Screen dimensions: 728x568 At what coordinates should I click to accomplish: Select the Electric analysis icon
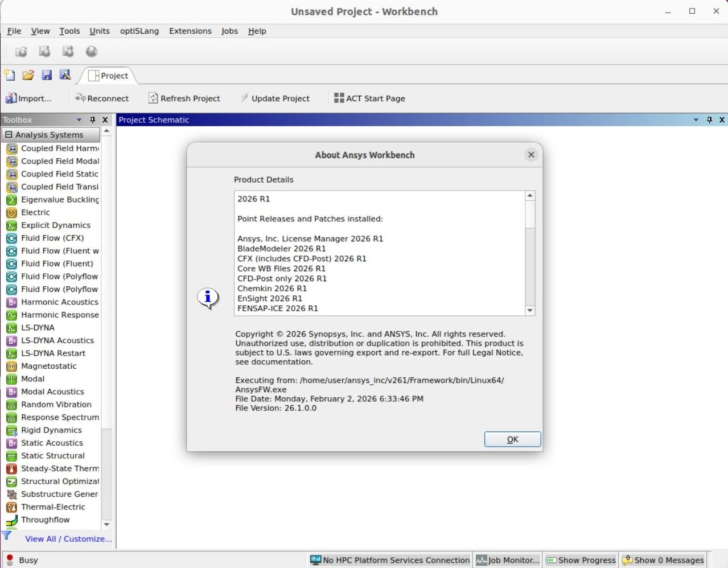tap(11, 212)
